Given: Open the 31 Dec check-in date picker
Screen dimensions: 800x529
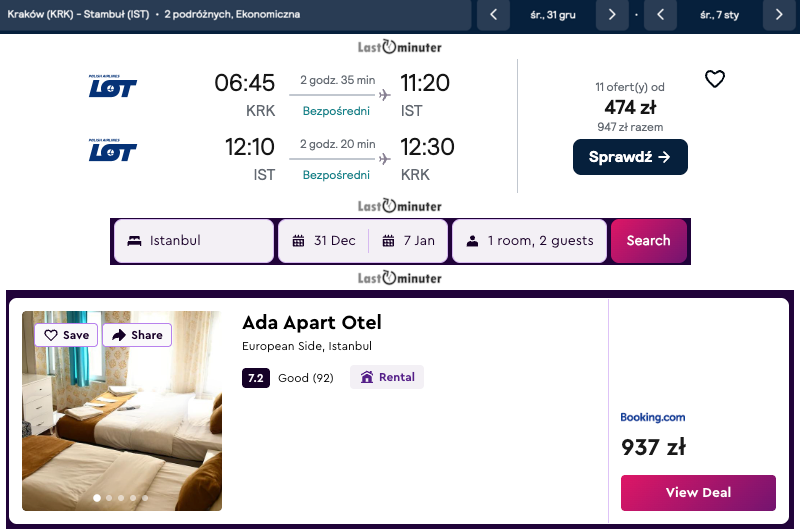Looking at the screenshot, I should click(x=324, y=241).
